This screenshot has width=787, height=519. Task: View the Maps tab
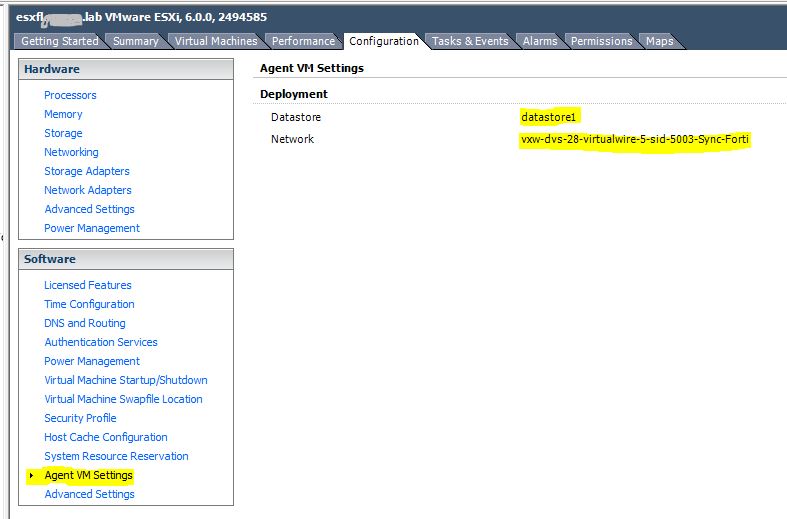[660, 41]
